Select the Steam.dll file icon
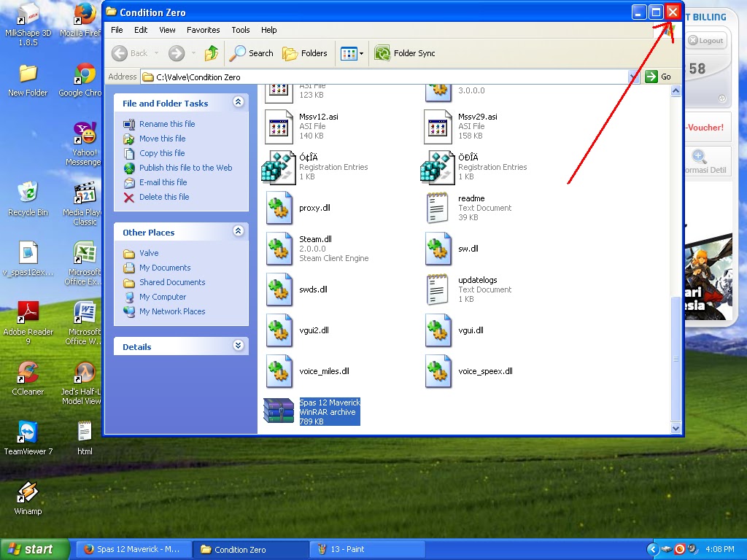 (279, 249)
